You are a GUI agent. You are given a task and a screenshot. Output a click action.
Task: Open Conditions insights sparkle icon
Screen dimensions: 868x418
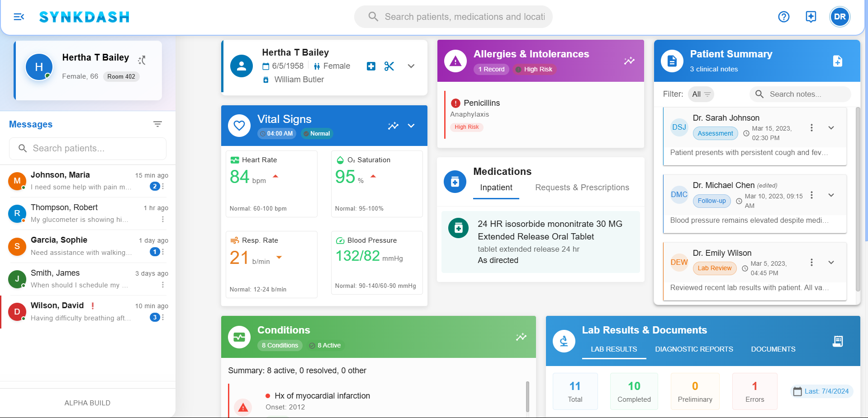point(521,337)
